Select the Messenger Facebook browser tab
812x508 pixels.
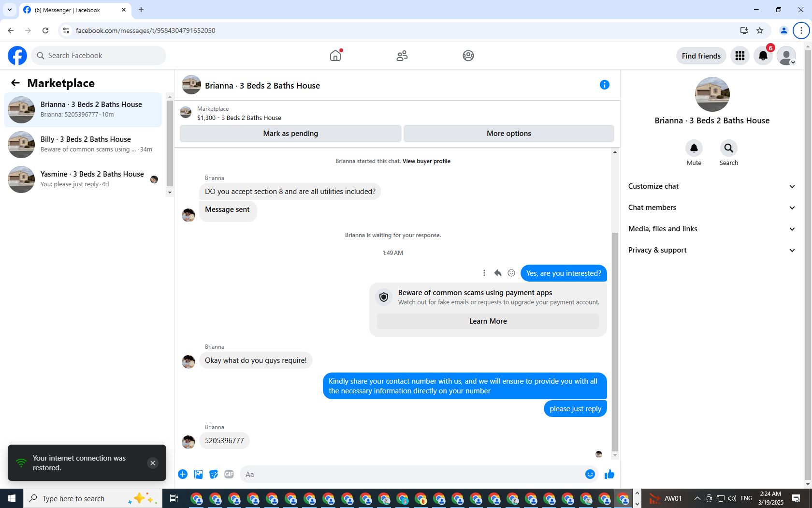coord(75,10)
